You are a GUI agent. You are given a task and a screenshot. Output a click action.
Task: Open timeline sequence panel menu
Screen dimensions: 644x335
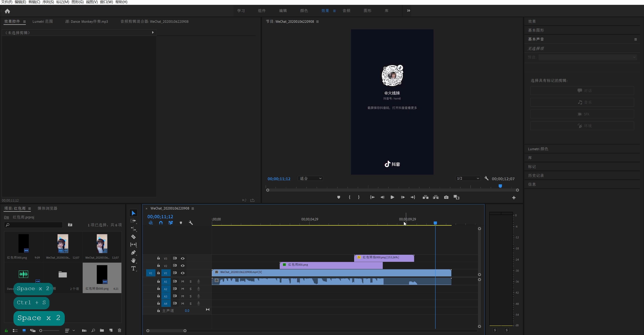(193, 208)
